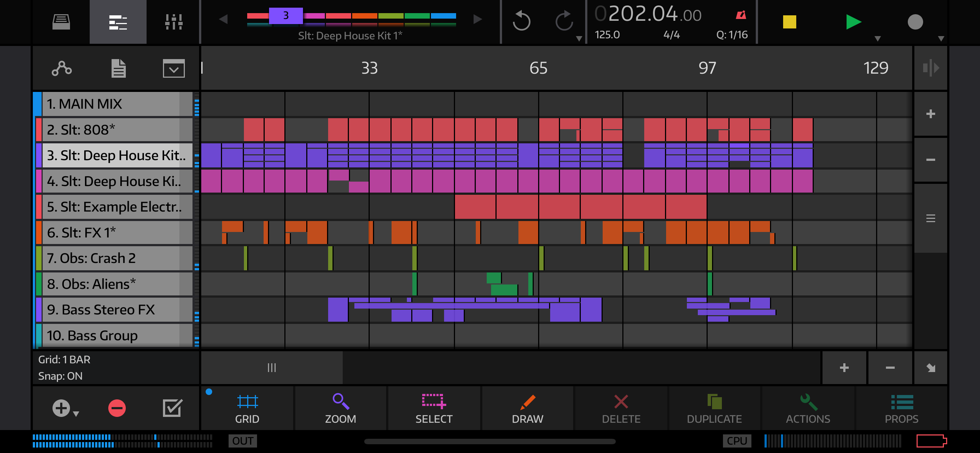Open the song document icon
Image resolution: width=980 pixels, height=453 pixels.
point(118,68)
